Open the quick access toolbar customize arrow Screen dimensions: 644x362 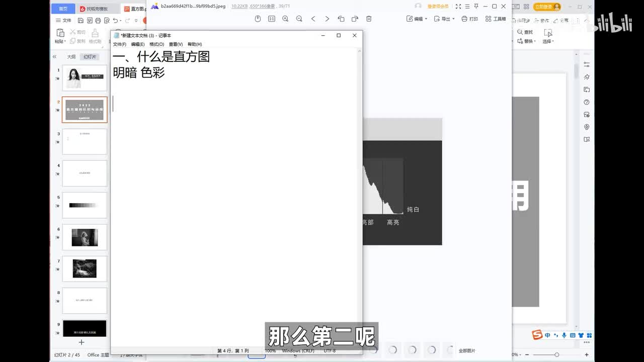tap(136, 21)
